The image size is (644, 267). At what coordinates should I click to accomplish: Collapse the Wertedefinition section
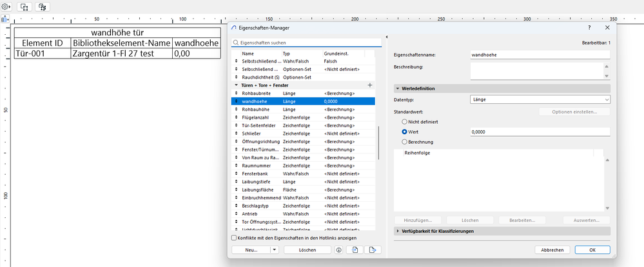tap(398, 88)
